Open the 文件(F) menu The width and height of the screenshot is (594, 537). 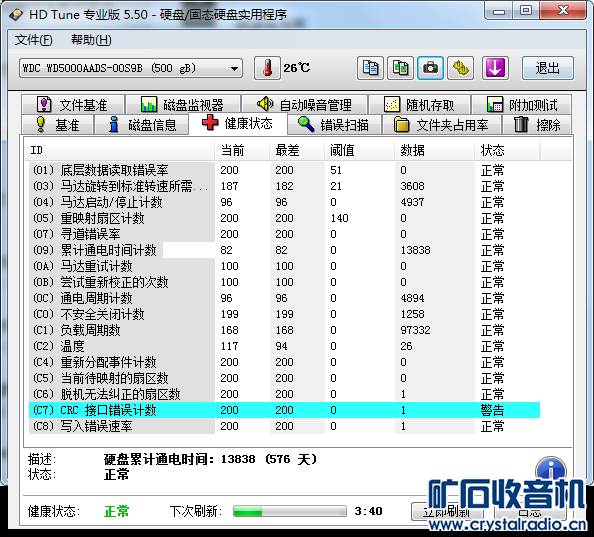33,40
